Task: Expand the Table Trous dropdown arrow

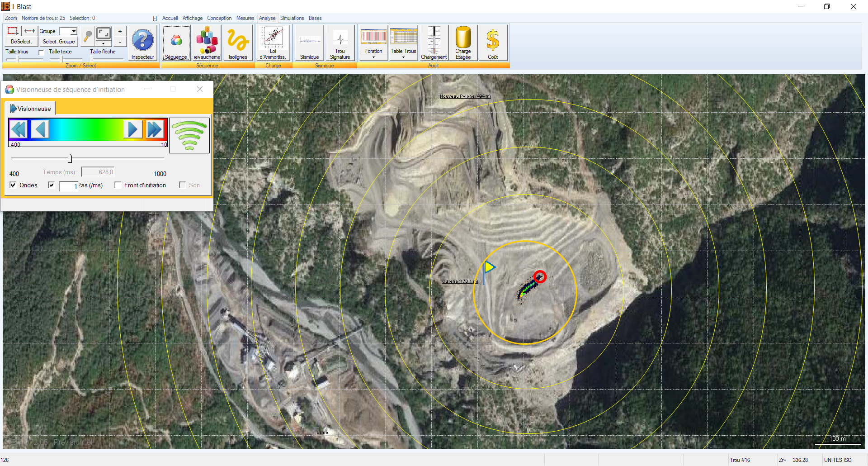Action: (x=404, y=57)
